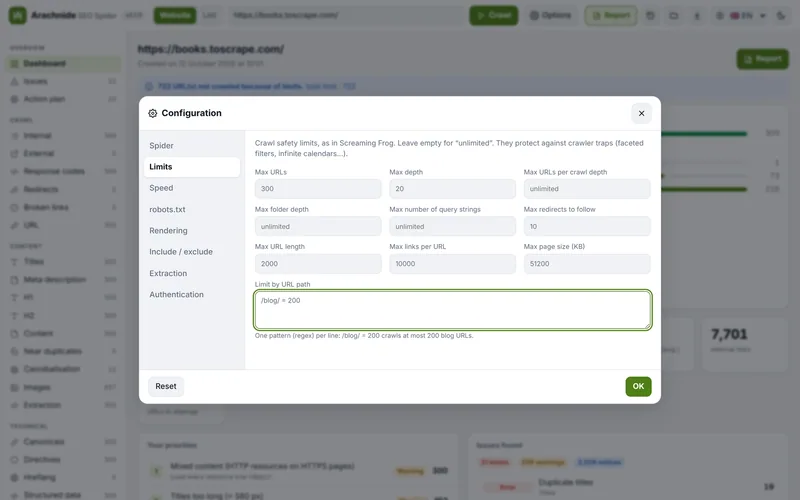Click the Max page size (KB) field
Image resolution: width=800 pixels, height=500 pixels.
(587, 264)
